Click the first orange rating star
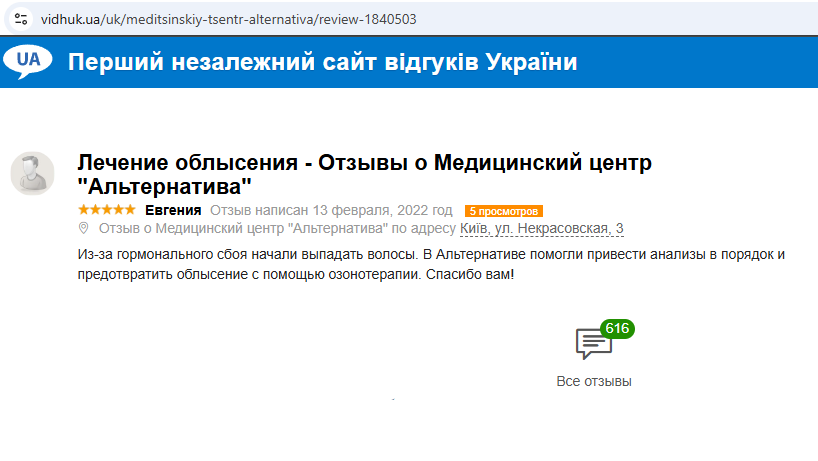The height and width of the screenshot is (461, 818). click(x=82, y=210)
